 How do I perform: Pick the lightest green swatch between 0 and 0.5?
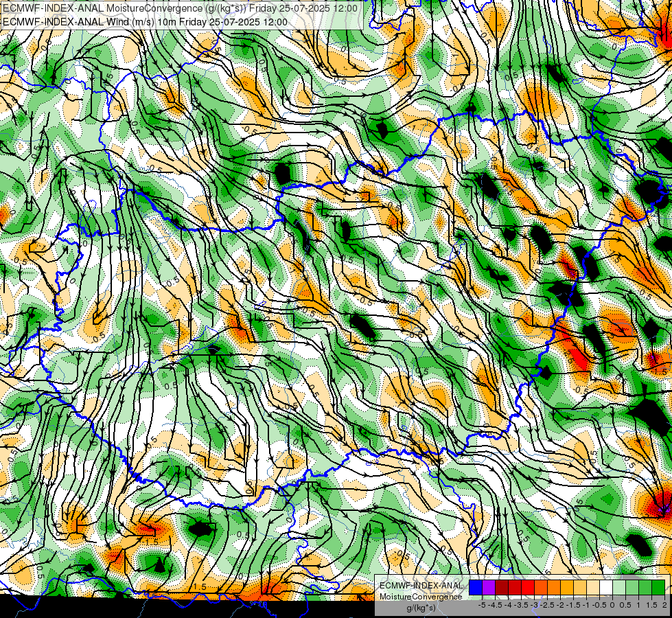click(x=619, y=587)
